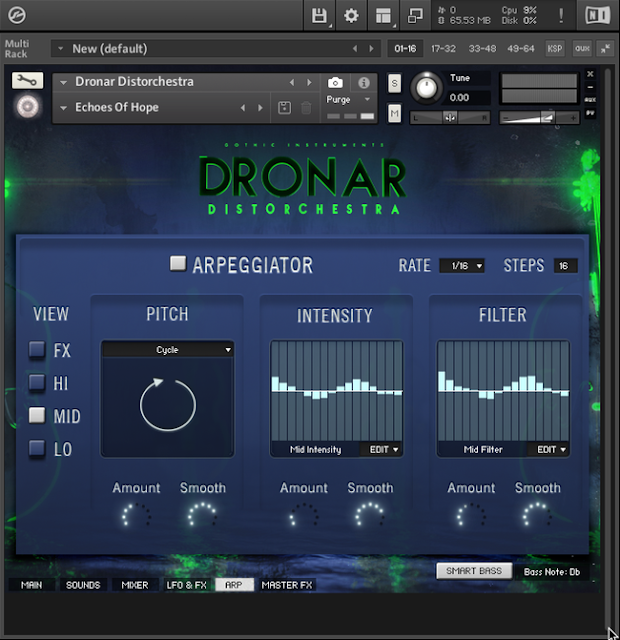Show instrument info with the i icon
620x640 pixels.
[x=364, y=82]
